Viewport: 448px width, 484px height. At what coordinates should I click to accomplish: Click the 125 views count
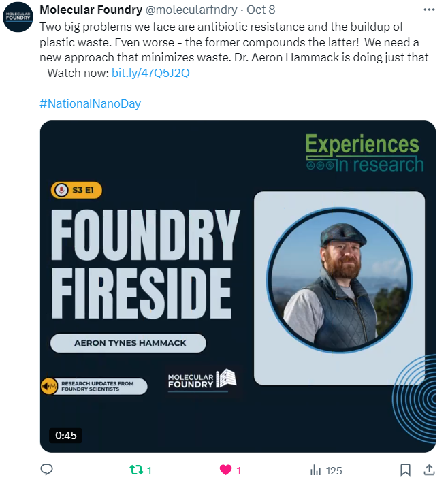[334, 471]
